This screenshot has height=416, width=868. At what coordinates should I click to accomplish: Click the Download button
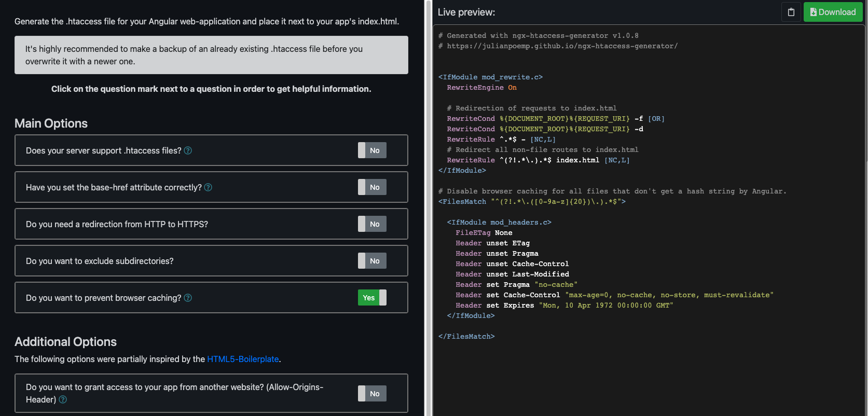(833, 12)
